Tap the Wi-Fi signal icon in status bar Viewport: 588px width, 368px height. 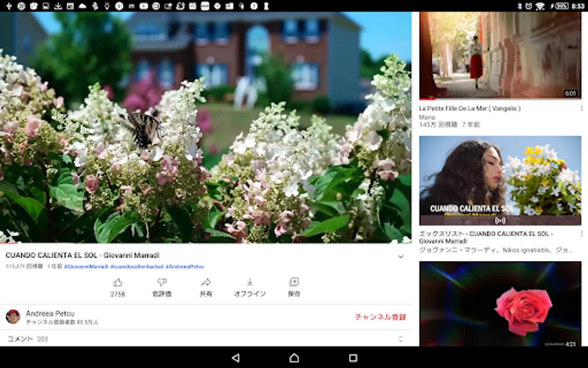pyautogui.click(x=540, y=6)
